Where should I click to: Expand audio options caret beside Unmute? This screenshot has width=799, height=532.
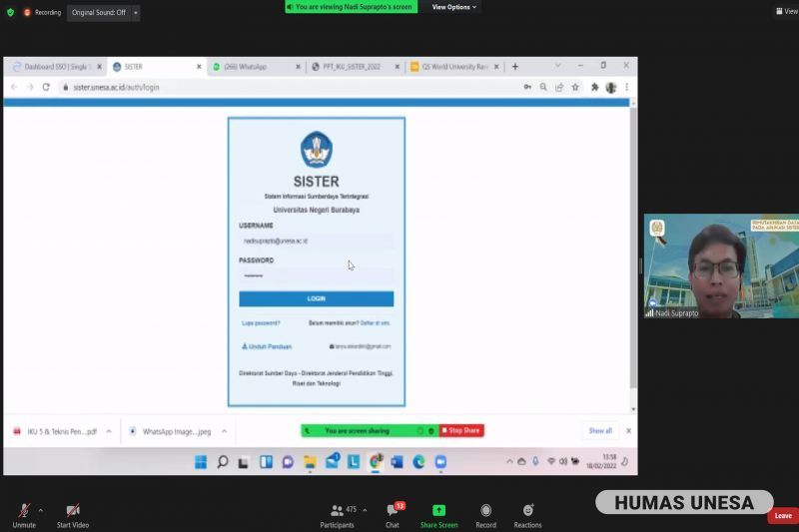(x=41, y=510)
